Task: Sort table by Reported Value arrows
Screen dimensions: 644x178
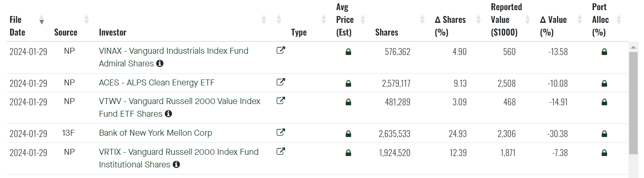Action: coord(527,19)
